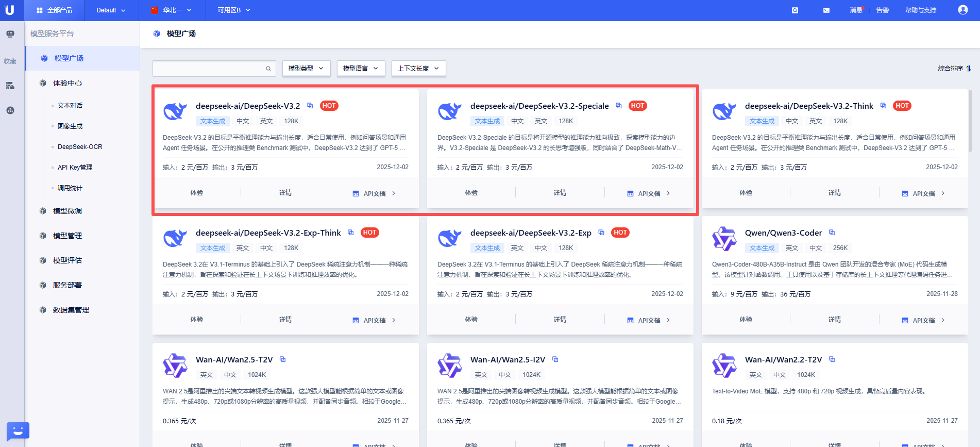Open 详情 for DeepSeek-V3.2-Think model

pos(834,193)
